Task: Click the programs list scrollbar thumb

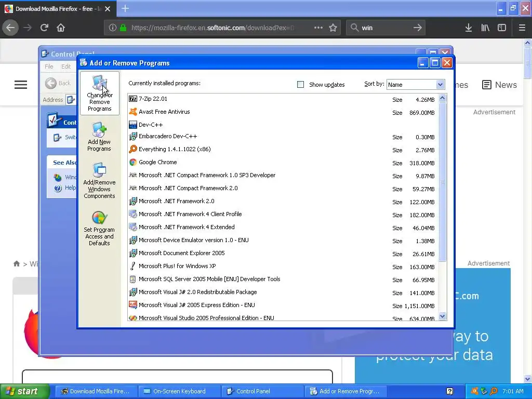Action: 442,182
